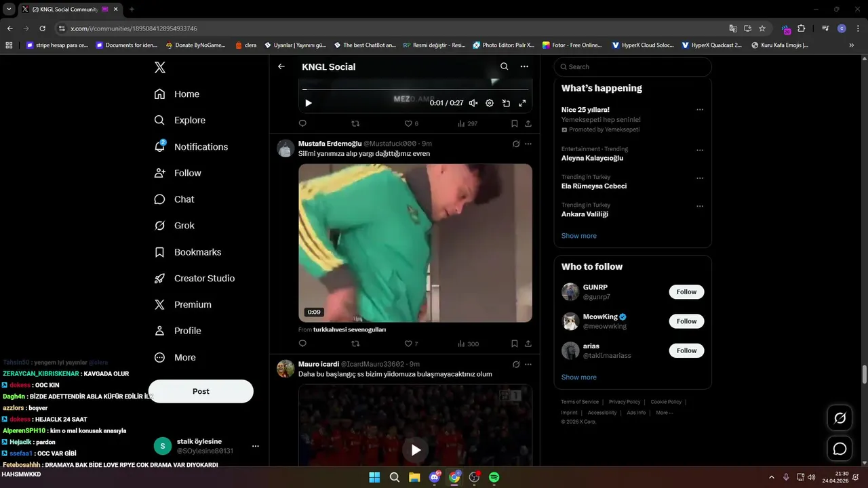The height and width of the screenshot is (488, 868).
Task: Bookmark Mustafa Erdemoğlu's post
Action: (515, 344)
